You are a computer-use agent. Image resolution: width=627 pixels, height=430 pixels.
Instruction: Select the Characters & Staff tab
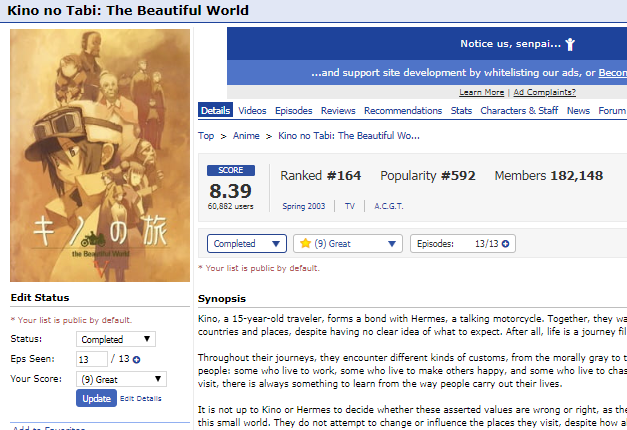(x=519, y=111)
